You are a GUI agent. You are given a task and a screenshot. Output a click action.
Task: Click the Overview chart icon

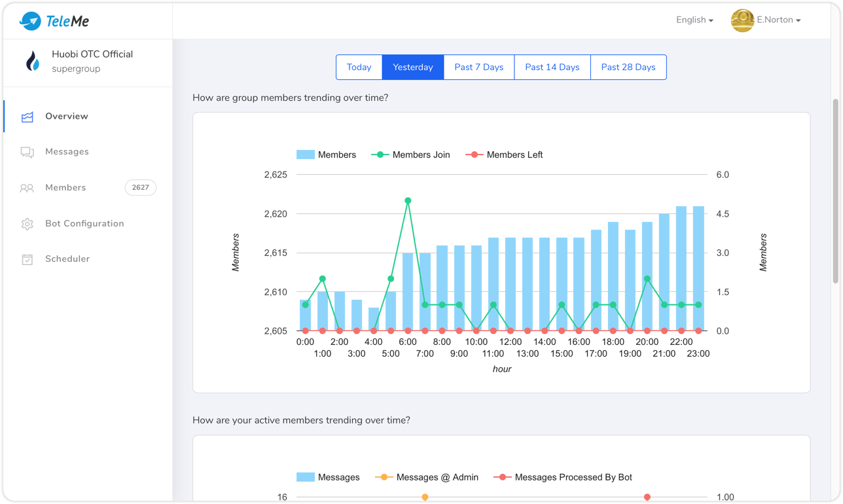pyautogui.click(x=27, y=117)
